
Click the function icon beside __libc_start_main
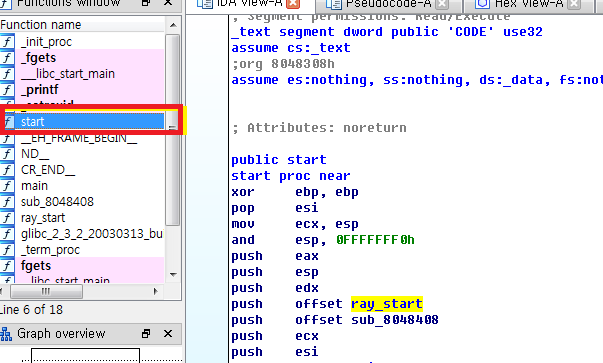(x=7, y=73)
